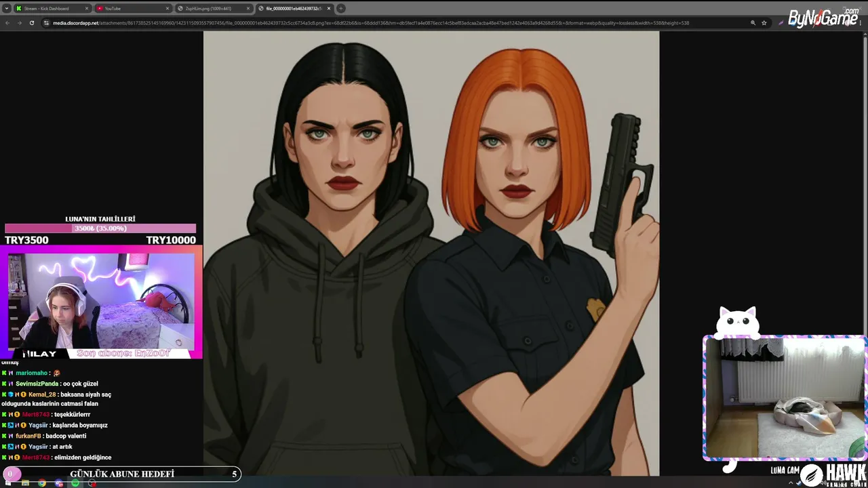This screenshot has width=868, height=488.
Task: Click the chat message 'elimizden geldiğince'
Action: [x=83, y=457]
